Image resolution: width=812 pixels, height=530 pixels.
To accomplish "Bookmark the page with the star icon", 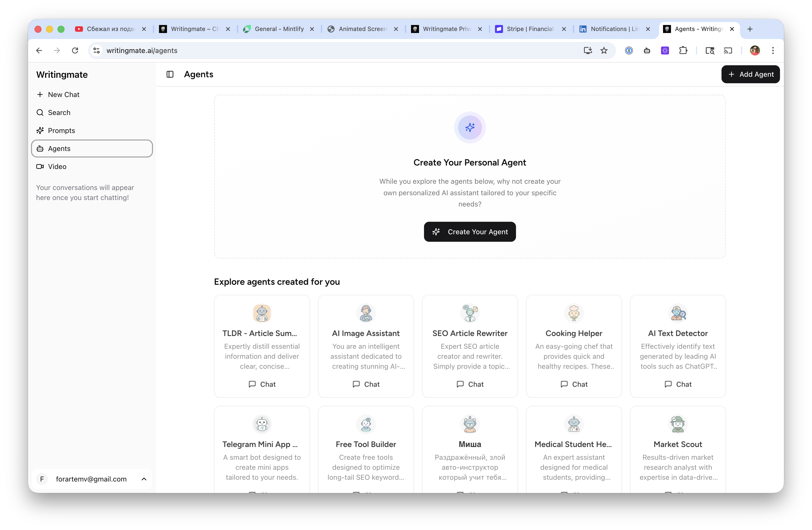I will pyautogui.click(x=604, y=50).
